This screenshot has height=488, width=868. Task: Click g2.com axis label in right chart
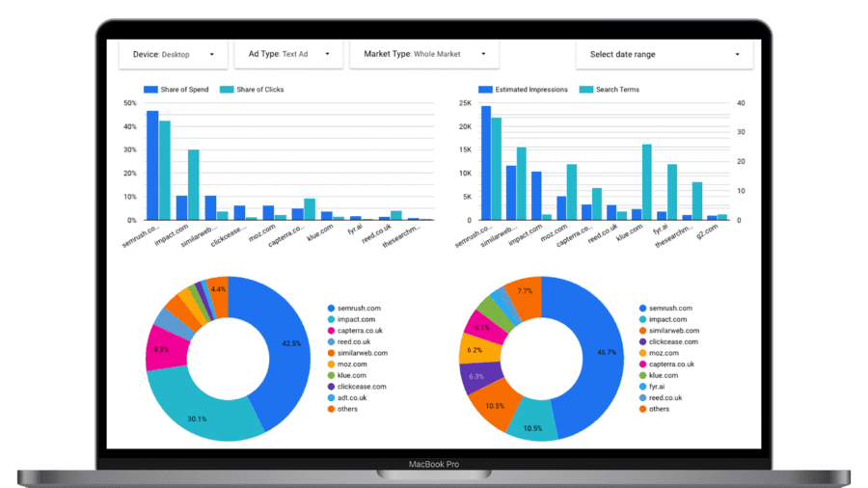708,231
